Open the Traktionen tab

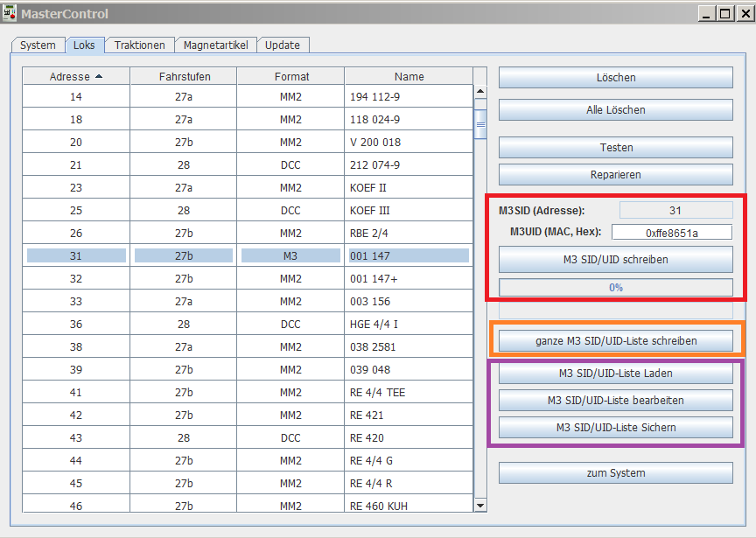coord(139,45)
